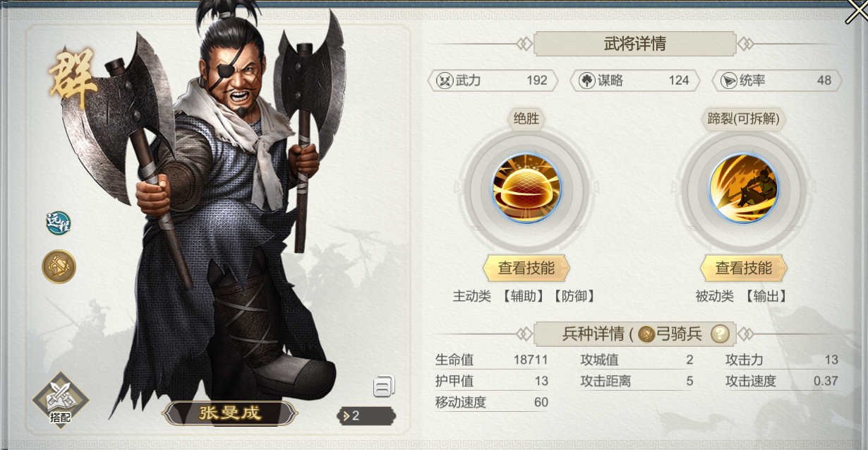This screenshot has width=868, height=450.
Task: Click the golden troop emblem below 远程
Action: [x=59, y=266]
